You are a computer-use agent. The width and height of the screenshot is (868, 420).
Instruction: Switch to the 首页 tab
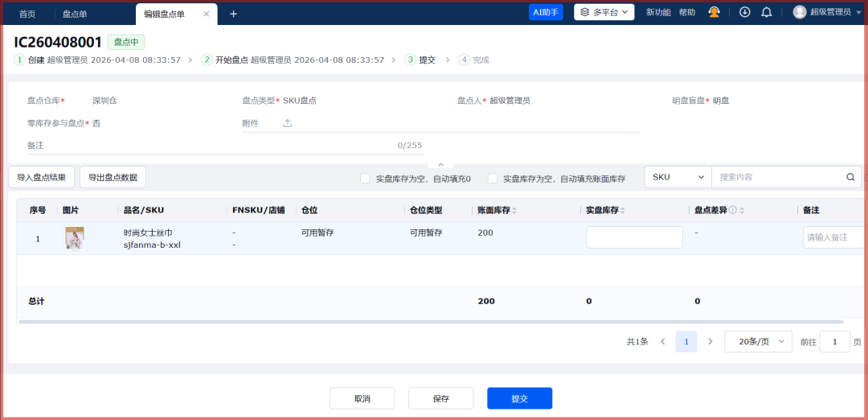pyautogui.click(x=27, y=14)
